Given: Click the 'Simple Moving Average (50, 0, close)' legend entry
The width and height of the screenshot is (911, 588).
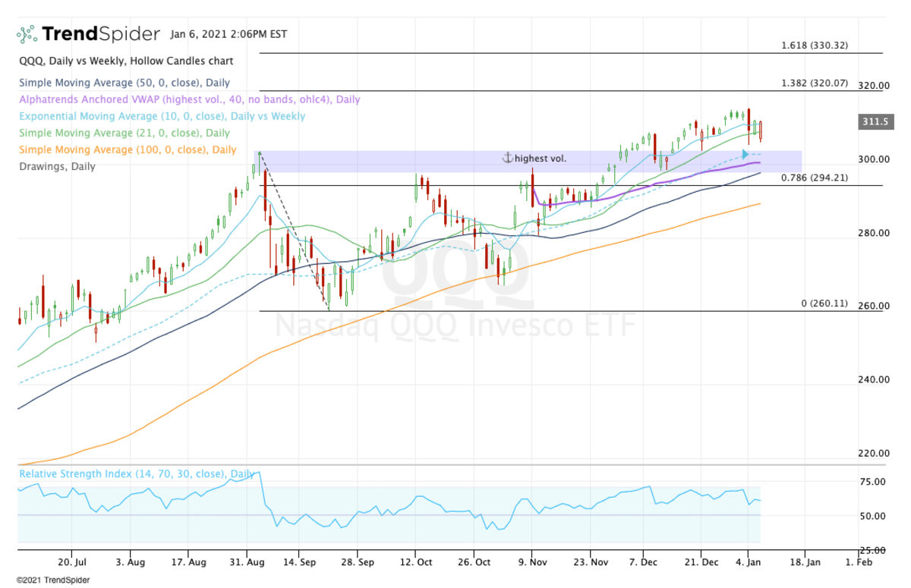Looking at the screenshot, I should [125, 83].
